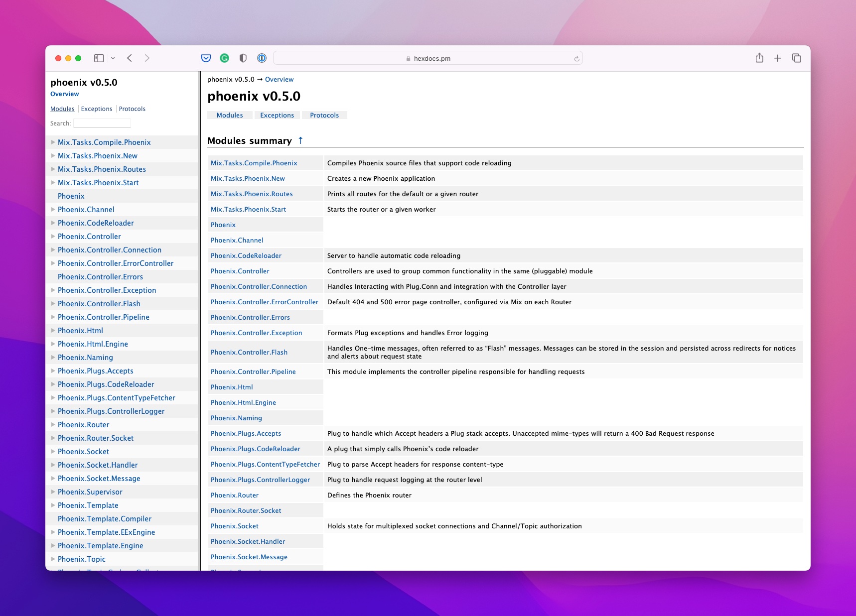The height and width of the screenshot is (616, 856).
Task: Reload the page using the refresh icon
Action: 576,59
